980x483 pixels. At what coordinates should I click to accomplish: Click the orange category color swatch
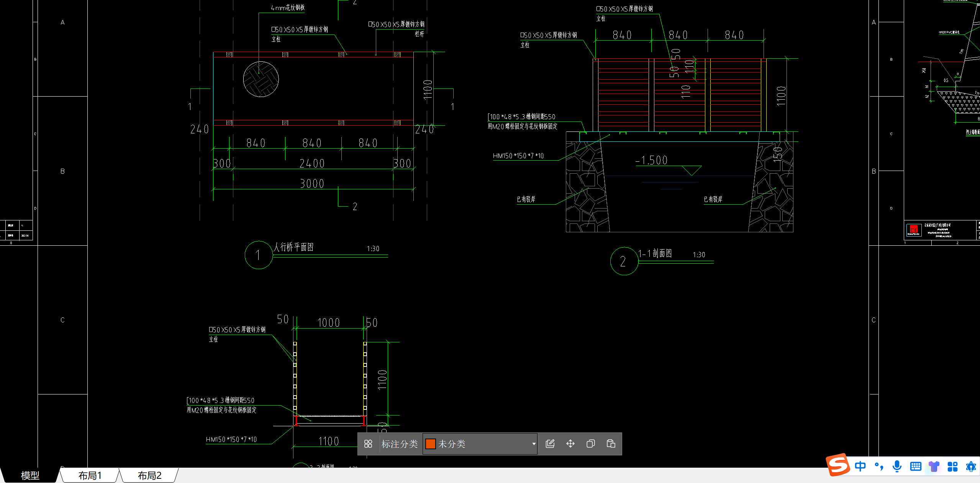pos(431,444)
